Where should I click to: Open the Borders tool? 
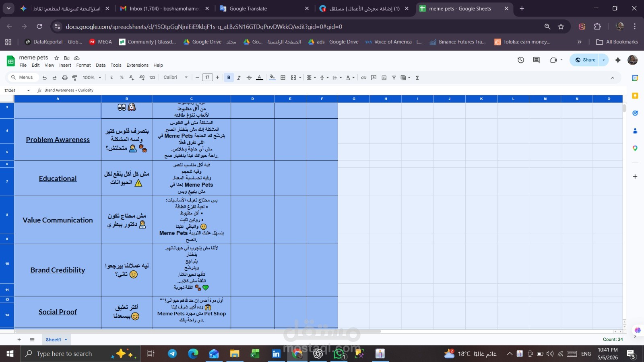pyautogui.click(x=283, y=78)
